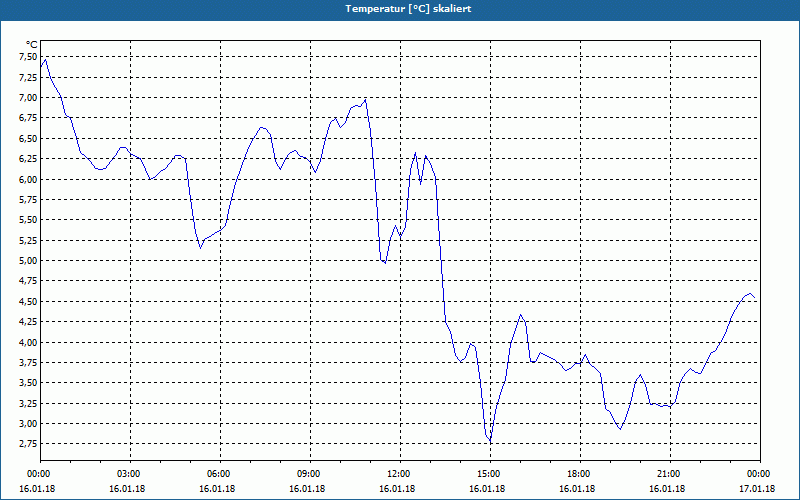
Task: Select the 5,50 temperature axis label
Action: click(28, 220)
